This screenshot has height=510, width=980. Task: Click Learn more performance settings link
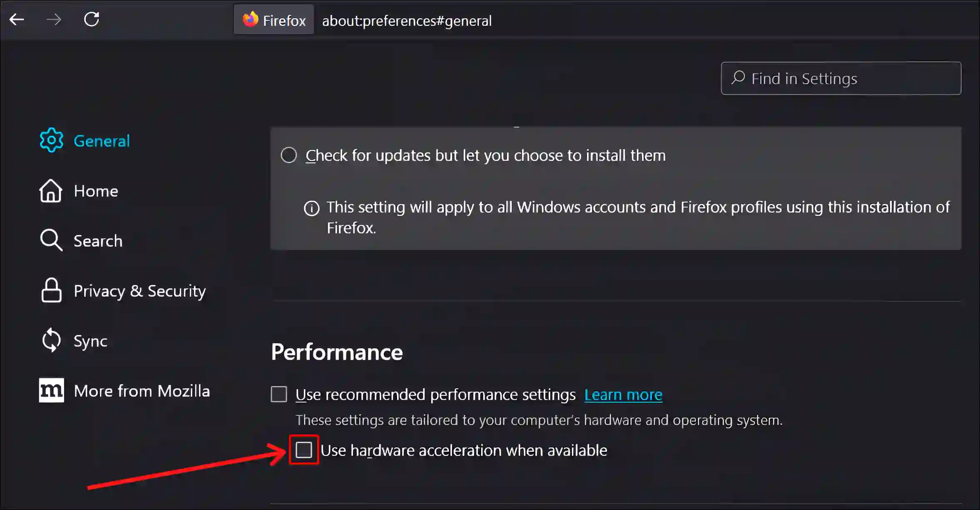[x=623, y=394]
